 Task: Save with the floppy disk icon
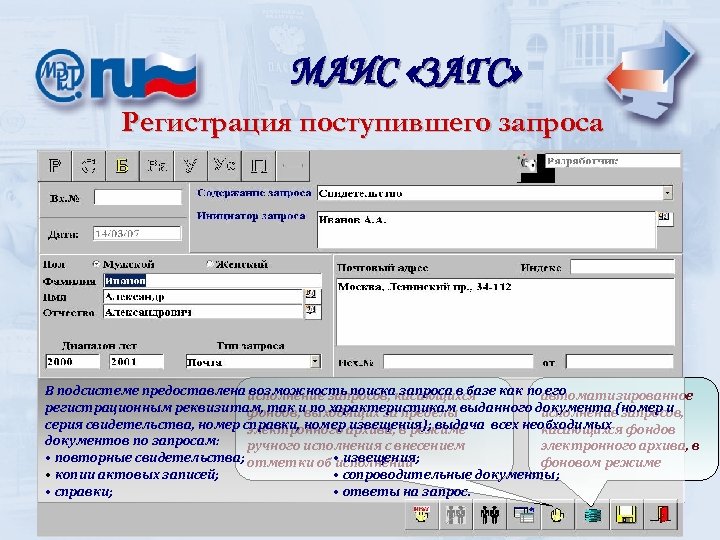click(626, 515)
